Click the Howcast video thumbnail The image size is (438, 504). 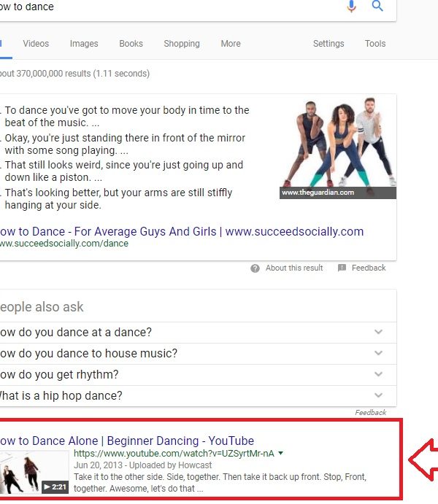(x=34, y=473)
